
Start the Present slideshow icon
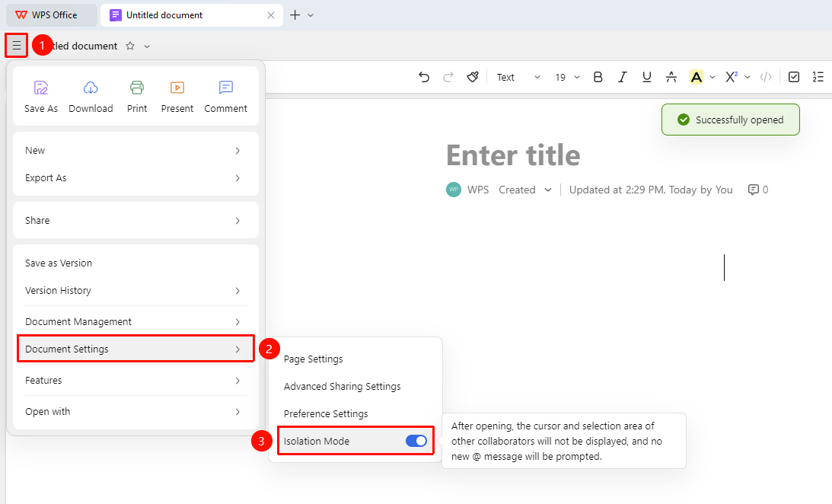177,88
